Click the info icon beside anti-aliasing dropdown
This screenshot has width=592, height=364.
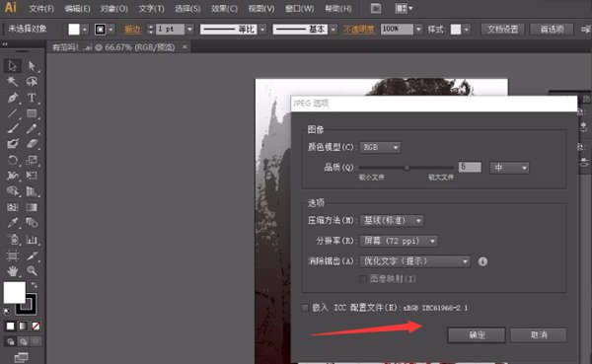tap(482, 261)
